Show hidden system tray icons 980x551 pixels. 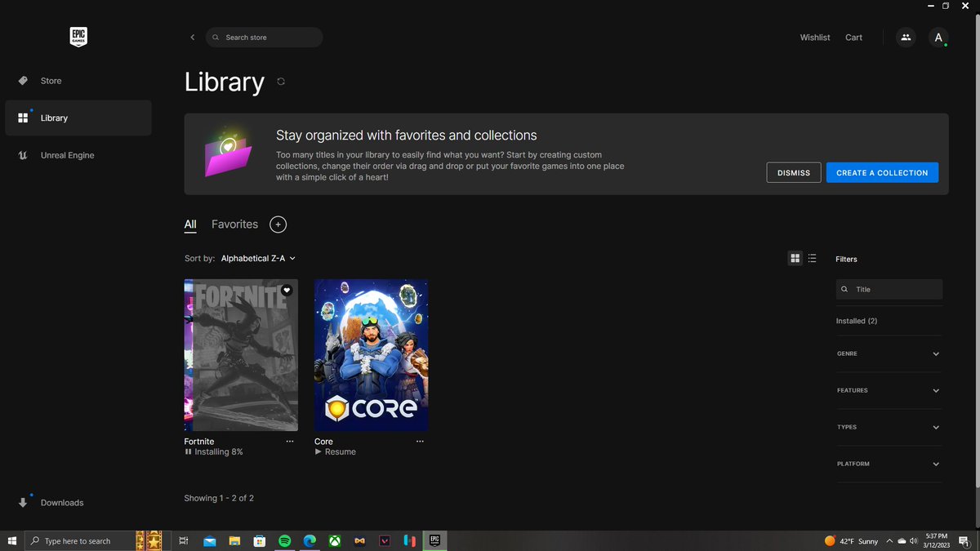[890, 541]
